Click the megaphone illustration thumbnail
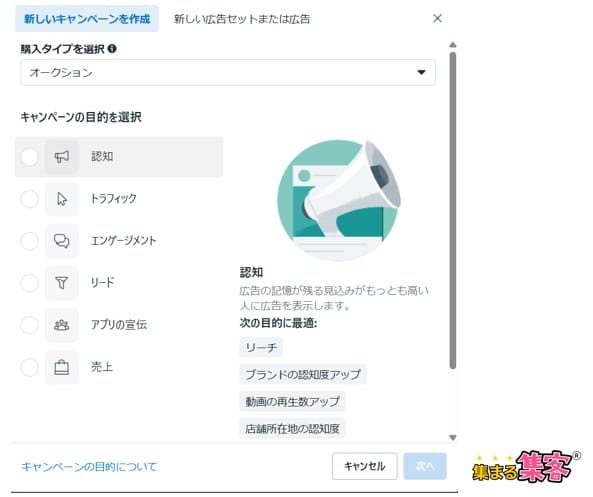 point(339,200)
